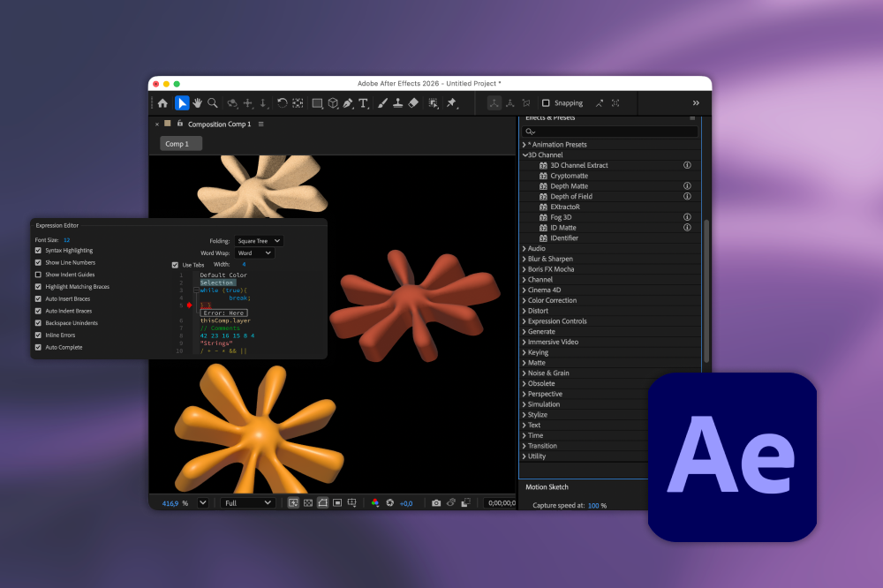
Task: Open the Composition Comp 1 panel menu
Action: tap(260, 124)
